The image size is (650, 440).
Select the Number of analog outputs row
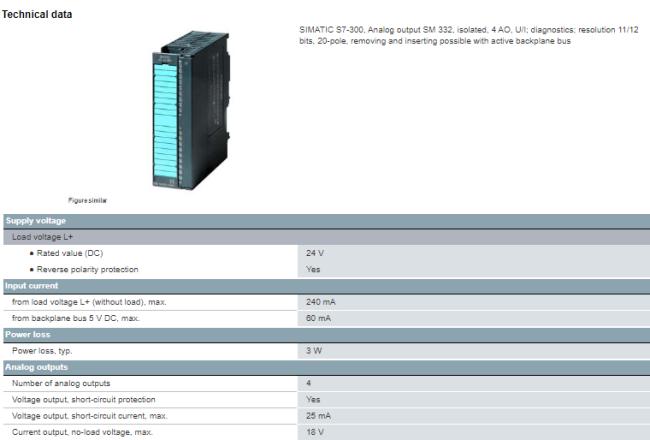pyautogui.click(x=61, y=383)
